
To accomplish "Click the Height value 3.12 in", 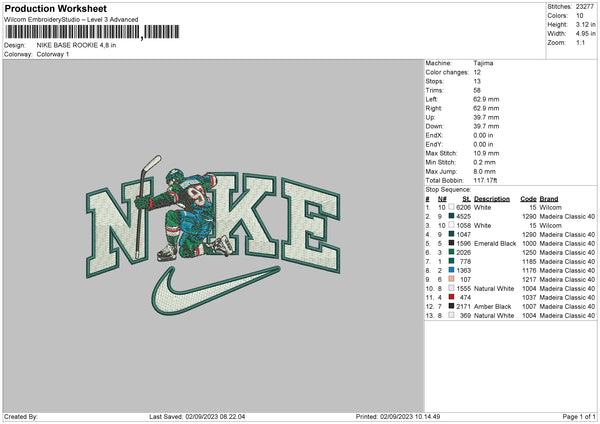I will coord(586,24).
